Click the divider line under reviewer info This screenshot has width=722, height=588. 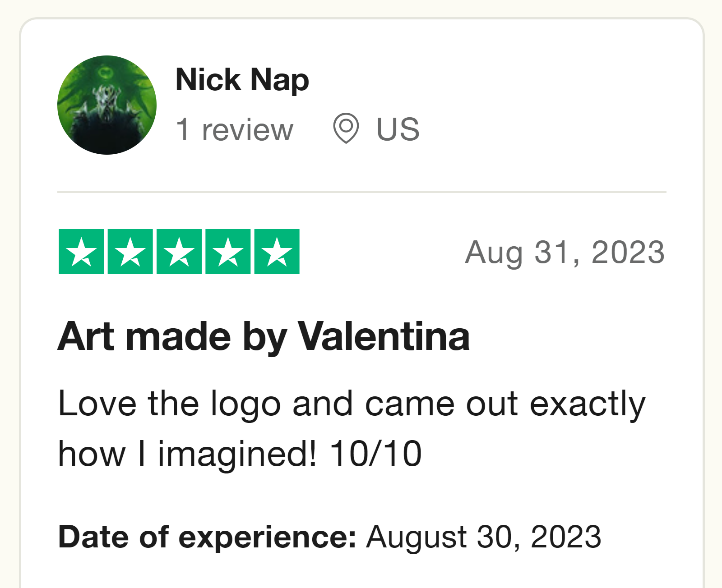(x=361, y=192)
